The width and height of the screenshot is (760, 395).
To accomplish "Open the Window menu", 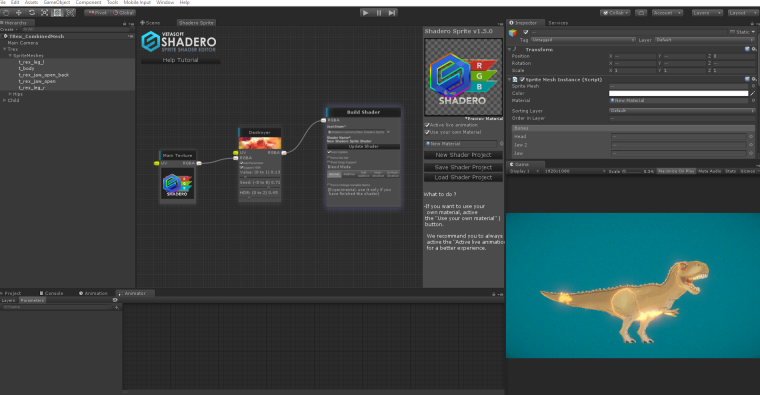I will coord(165,2).
